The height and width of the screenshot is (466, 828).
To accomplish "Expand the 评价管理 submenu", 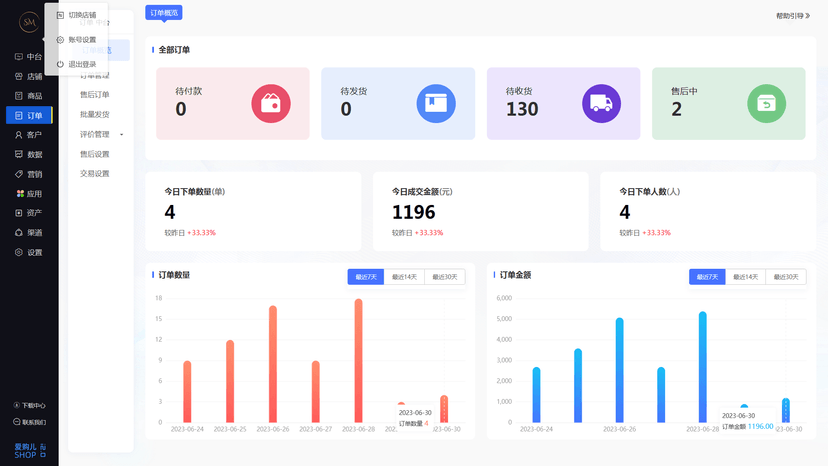I will pos(101,134).
